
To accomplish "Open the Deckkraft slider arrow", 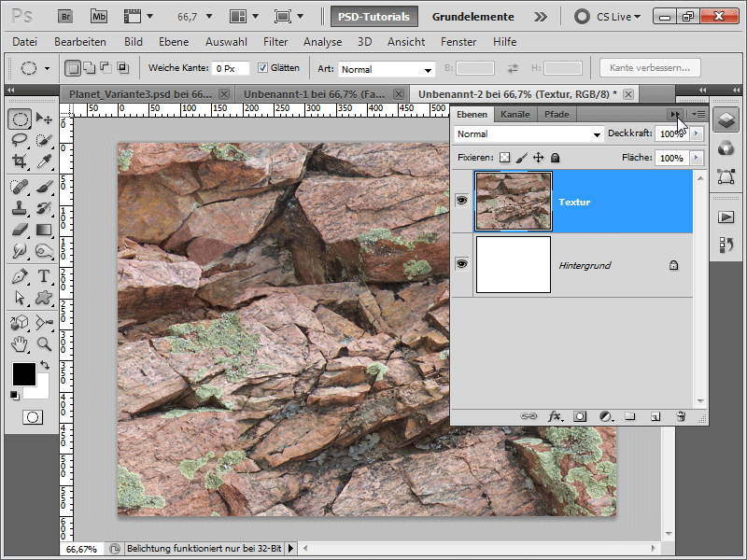I will click(x=697, y=133).
